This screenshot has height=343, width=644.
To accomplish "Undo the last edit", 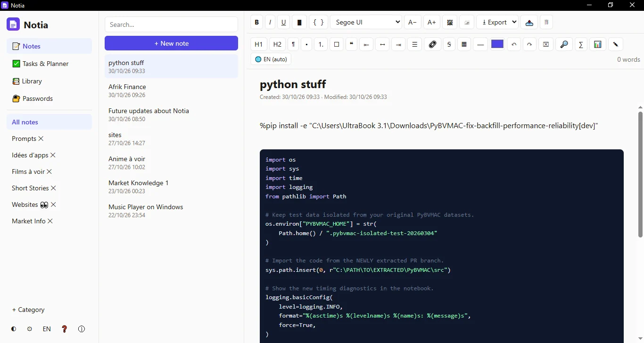I will (x=514, y=44).
